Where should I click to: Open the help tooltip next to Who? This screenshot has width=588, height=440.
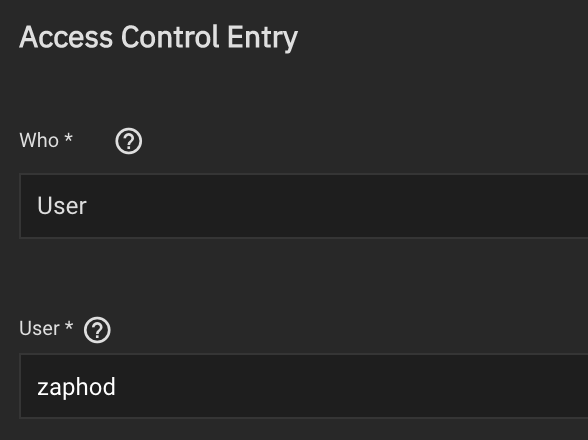point(129,141)
